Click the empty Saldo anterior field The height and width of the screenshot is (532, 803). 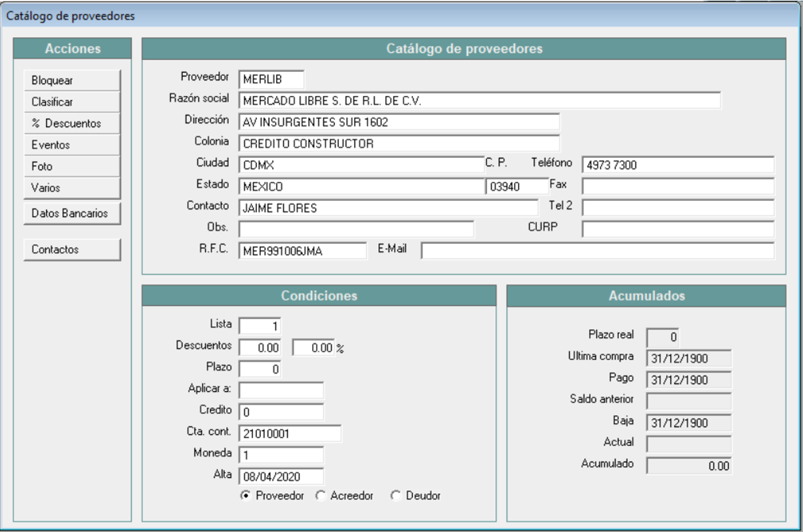pyautogui.click(x=690, y=401)
